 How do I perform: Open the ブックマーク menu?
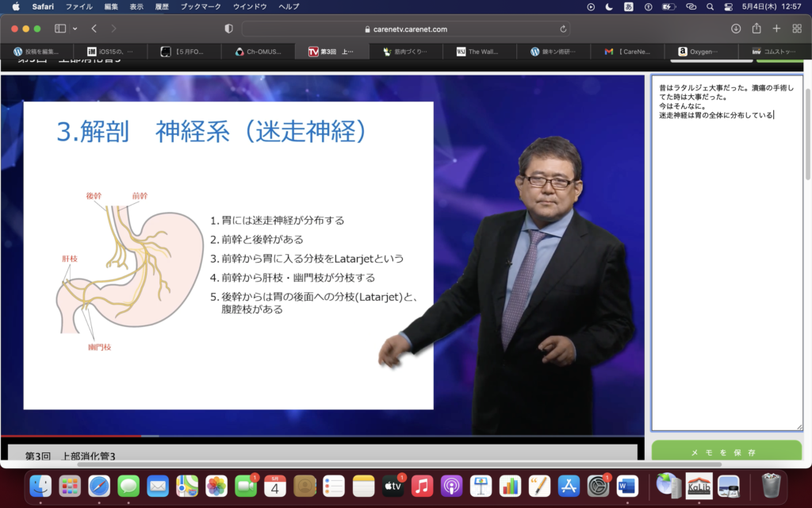pos(201,6)
